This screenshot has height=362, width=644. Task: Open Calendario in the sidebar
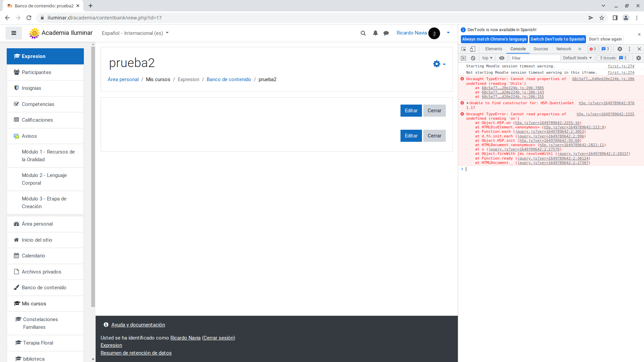45,256
